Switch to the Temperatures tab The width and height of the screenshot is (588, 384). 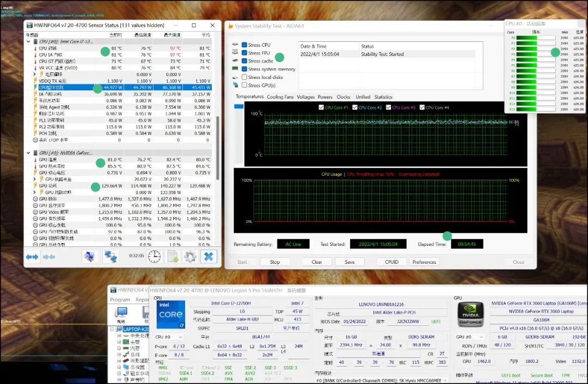pyautogui.click(x=250, y=97)
